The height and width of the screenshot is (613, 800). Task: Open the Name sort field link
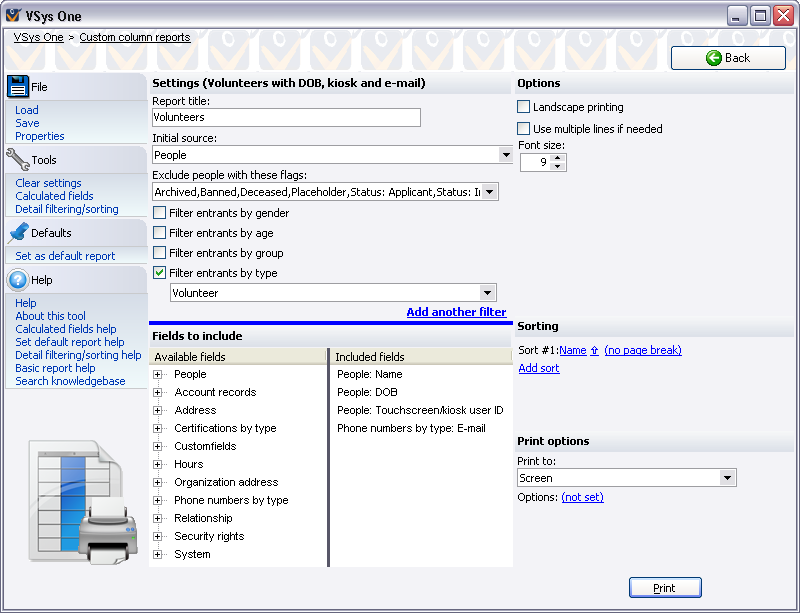pyautogui.click(x=572, y=350)
